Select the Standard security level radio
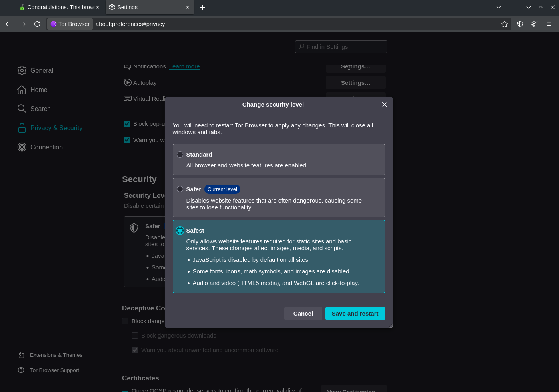This screenshot has height=392, width=559. (x=180, y=155)
